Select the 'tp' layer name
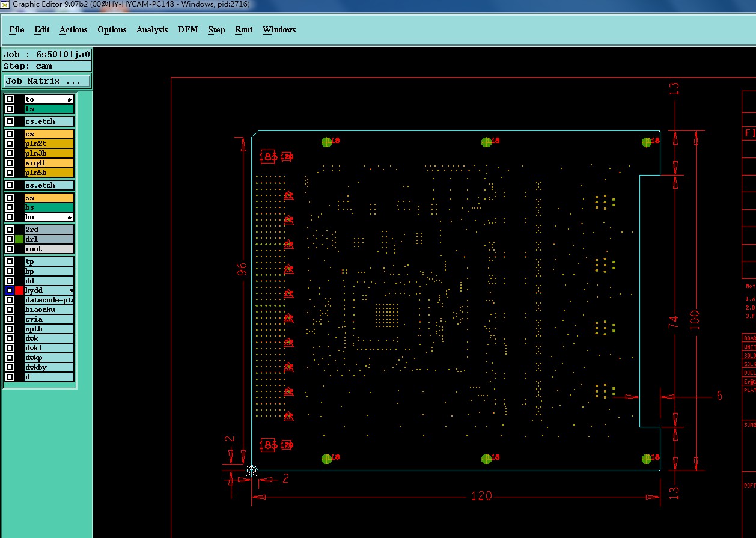The width and height of the screenshot is (756, 538). 49,261
